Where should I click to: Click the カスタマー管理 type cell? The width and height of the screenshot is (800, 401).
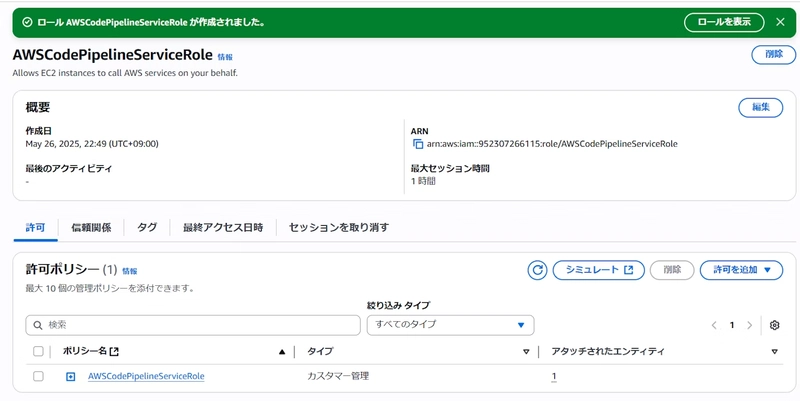pos(338,376)
